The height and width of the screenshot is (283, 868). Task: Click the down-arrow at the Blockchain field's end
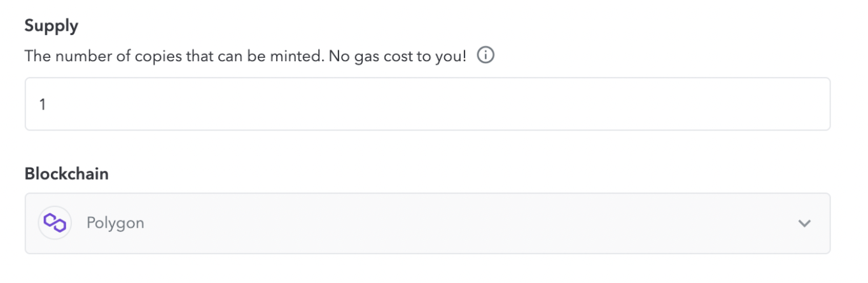(x=804, y=223)
